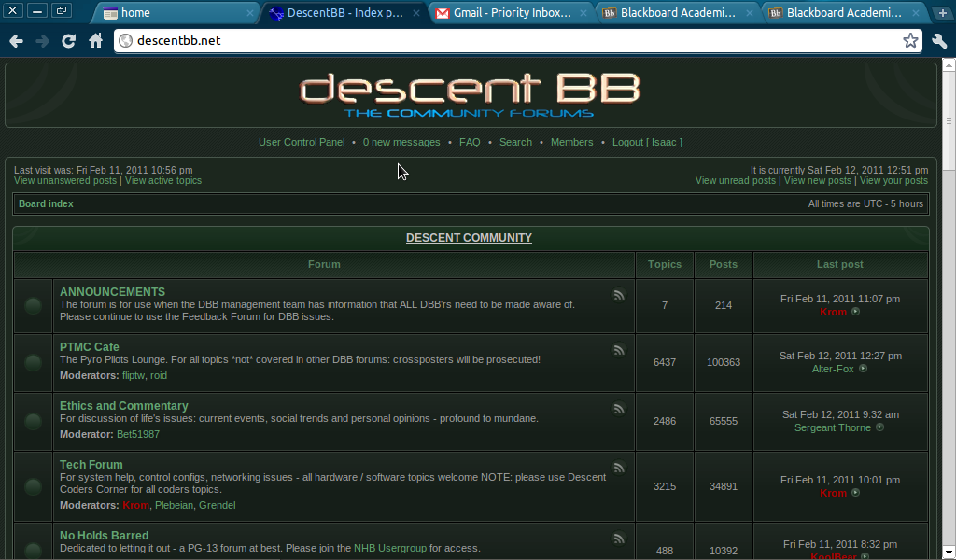This screenshot has height=560, width=956.
Task: Close the Gmail tab
Action: point(583,13)
